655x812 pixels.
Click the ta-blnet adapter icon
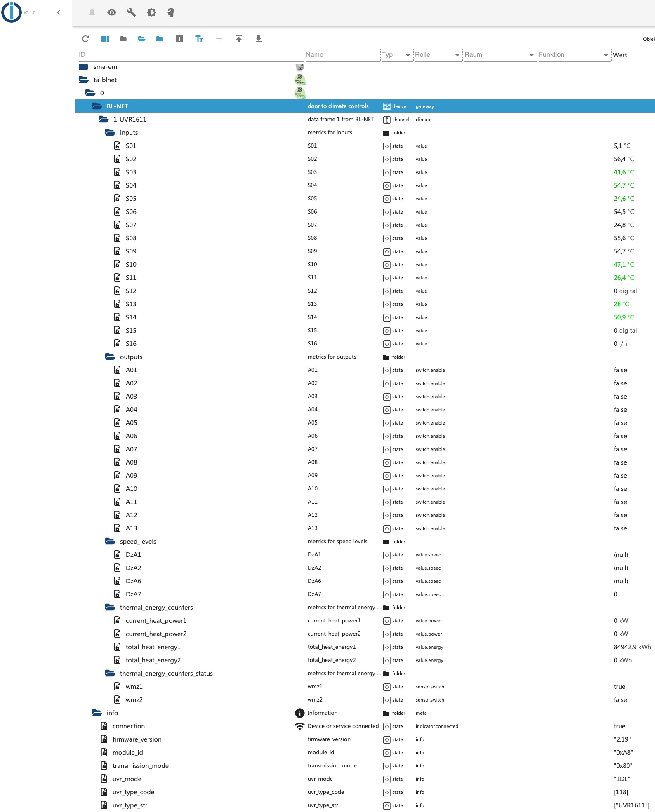pyautogui.click(x=300, y=80)
